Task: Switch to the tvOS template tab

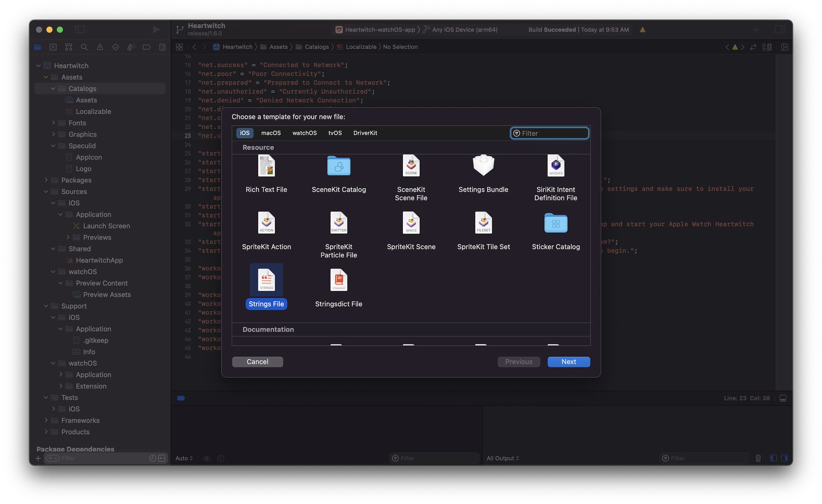Action: point(335,133)
